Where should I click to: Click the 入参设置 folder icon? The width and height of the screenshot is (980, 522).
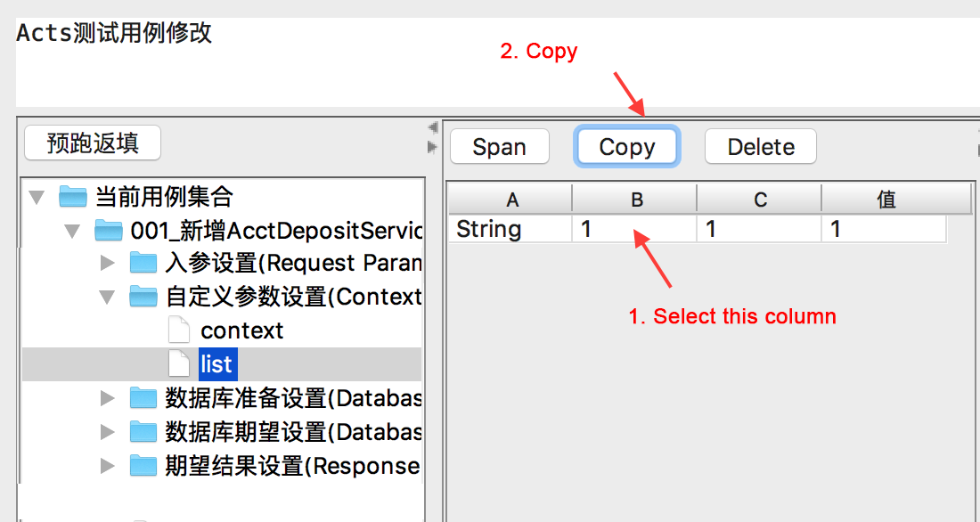(x=143, y=264)
